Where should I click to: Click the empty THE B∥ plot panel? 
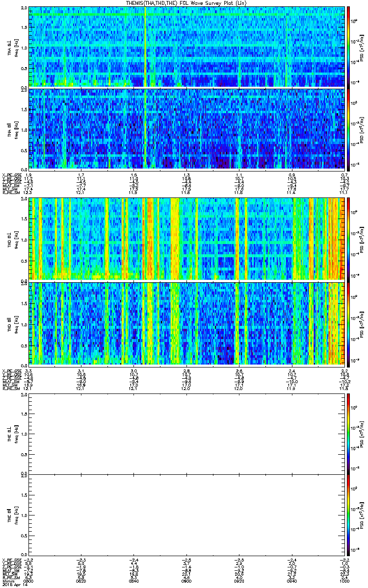point(186,514)
